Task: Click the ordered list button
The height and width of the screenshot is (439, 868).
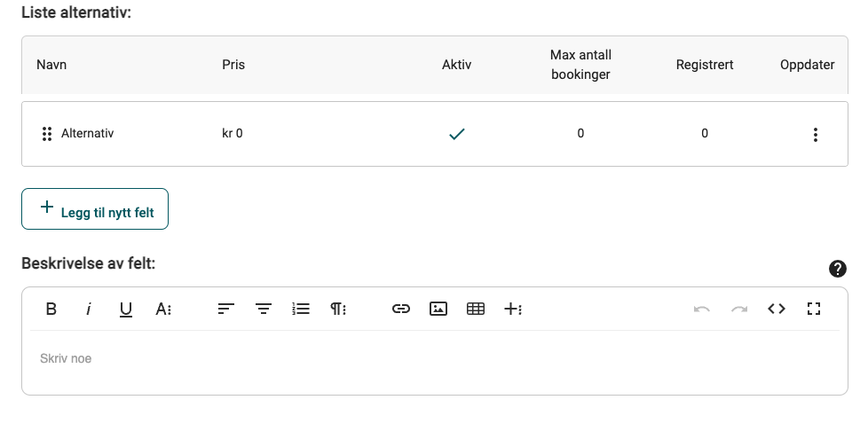Action: 301,309
